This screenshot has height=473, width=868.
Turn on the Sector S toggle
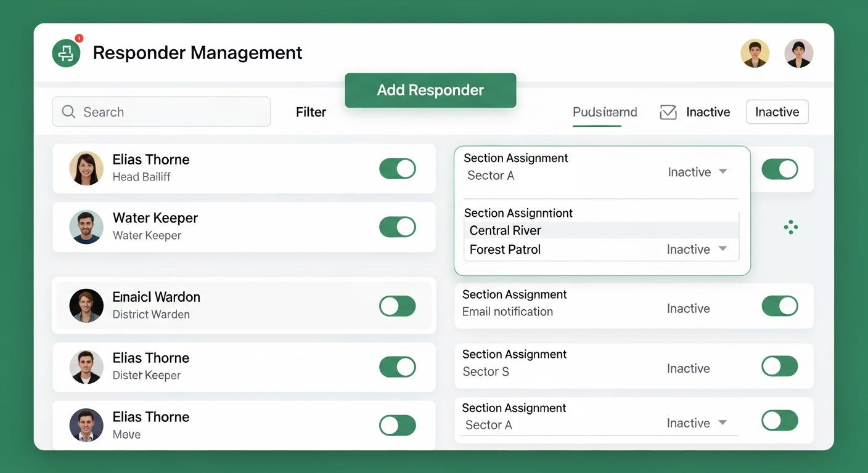780,366
